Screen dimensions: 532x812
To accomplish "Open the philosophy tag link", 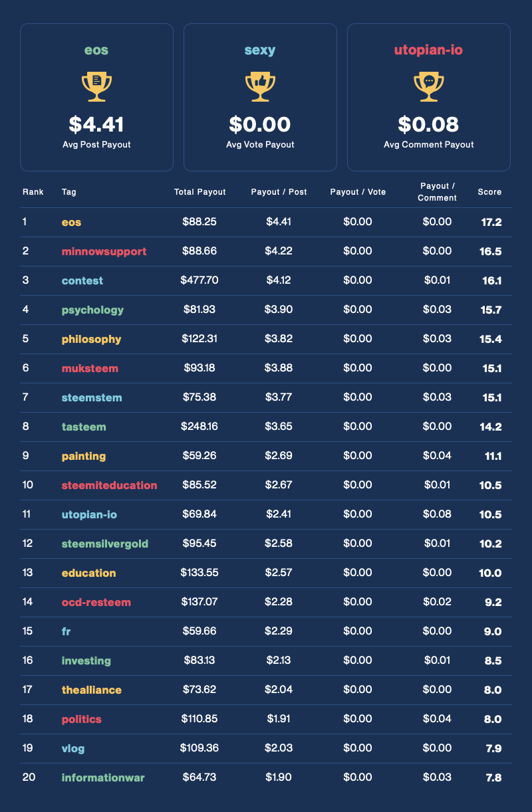I will click(92, 339).
